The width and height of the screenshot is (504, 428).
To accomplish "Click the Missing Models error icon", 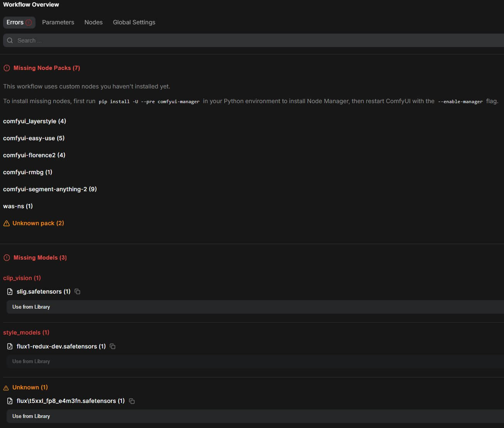I will click(x=7, y=258).
